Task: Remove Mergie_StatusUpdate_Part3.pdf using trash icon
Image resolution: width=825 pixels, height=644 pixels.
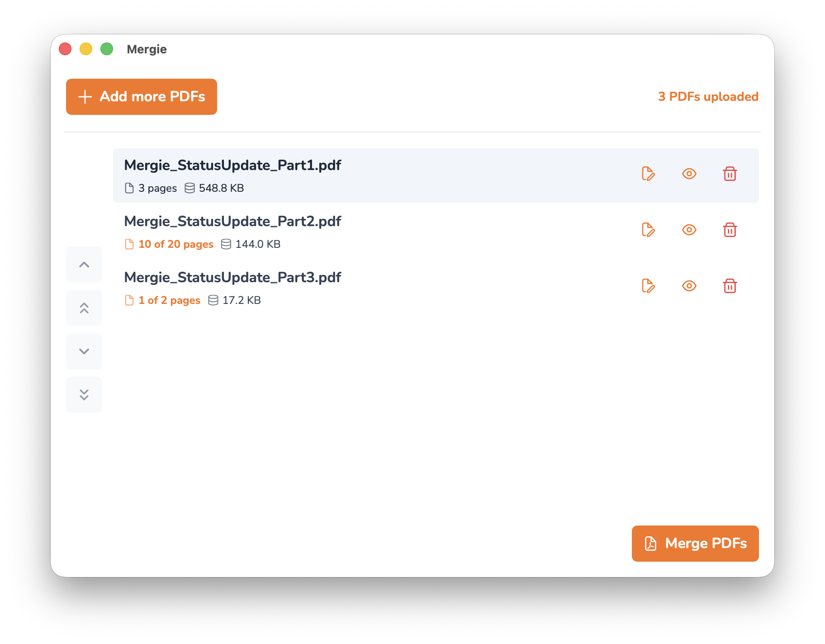Action: click(x=730, y=286)
